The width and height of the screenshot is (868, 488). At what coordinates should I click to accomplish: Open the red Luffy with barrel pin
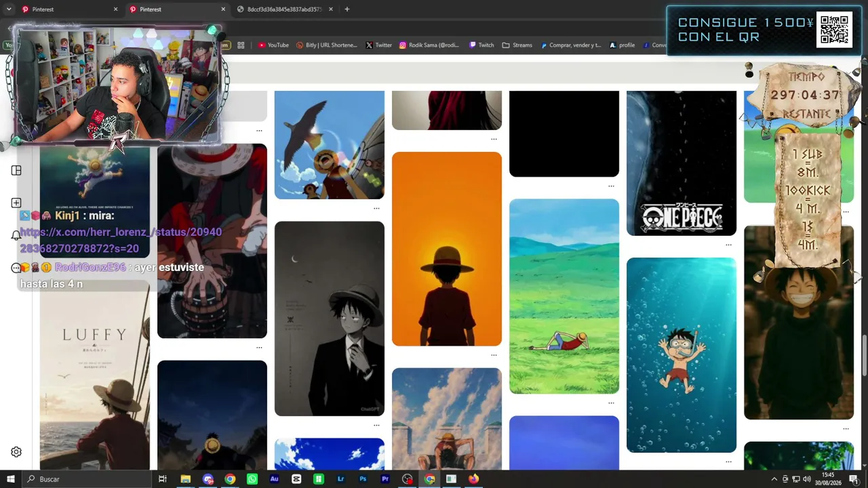212,241
